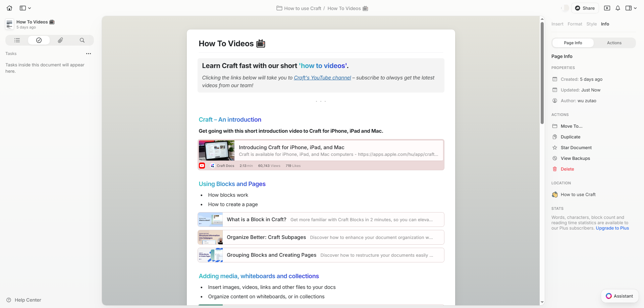Open notifications with the bell icon
This screenshot has height=308, width=644.
[x=618, y=8]
